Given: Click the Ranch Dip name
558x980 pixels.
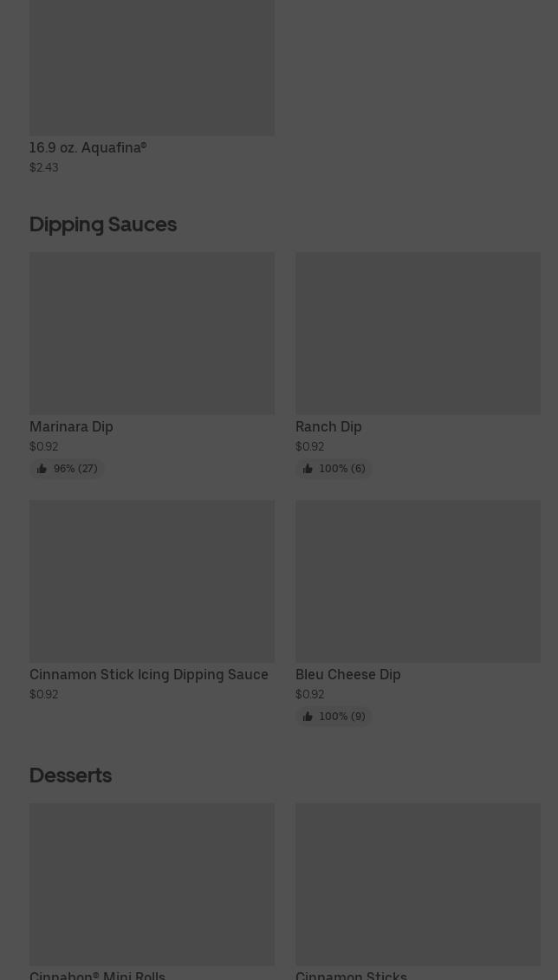Looking at the screenshot, I should click(x=328, y=427).
